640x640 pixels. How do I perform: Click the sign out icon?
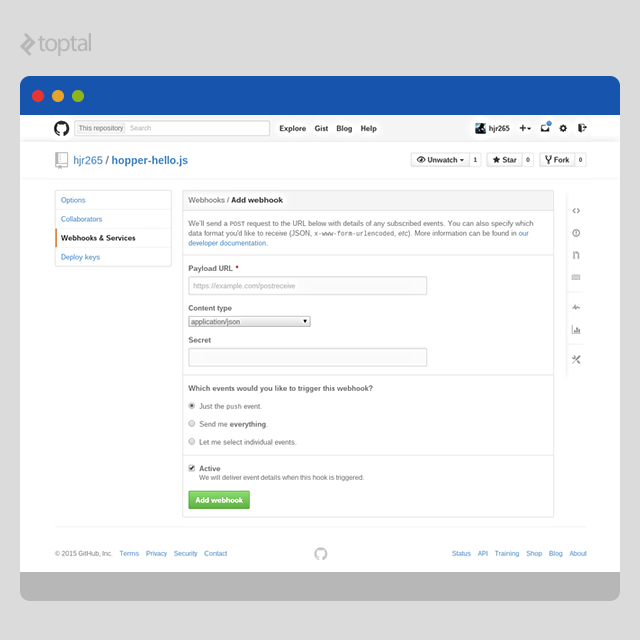(x=582, y=128)
